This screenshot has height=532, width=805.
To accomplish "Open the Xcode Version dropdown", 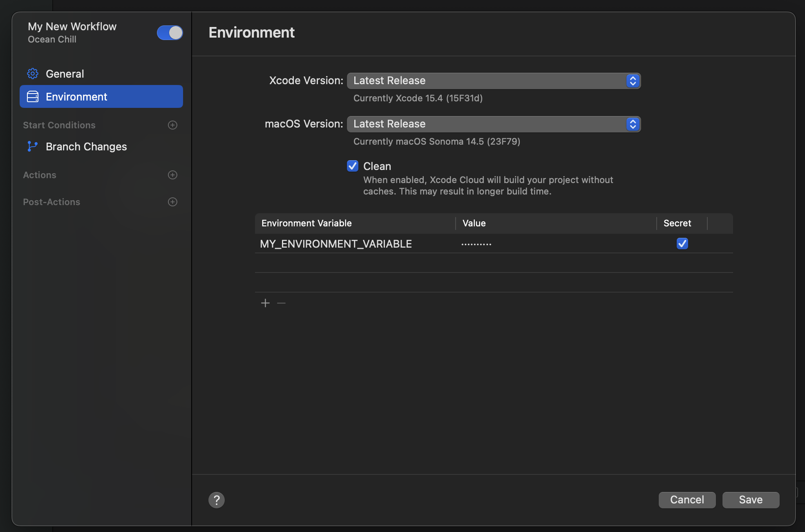I will click(494, 81).
